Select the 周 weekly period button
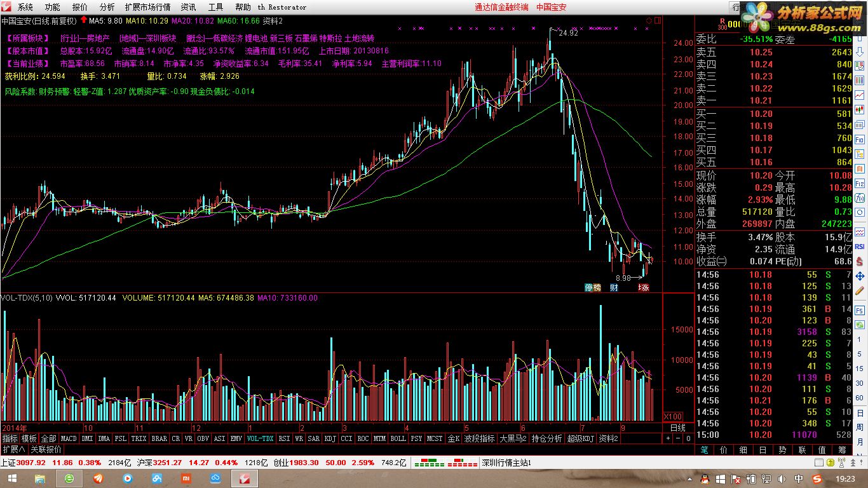 point(859,427)
